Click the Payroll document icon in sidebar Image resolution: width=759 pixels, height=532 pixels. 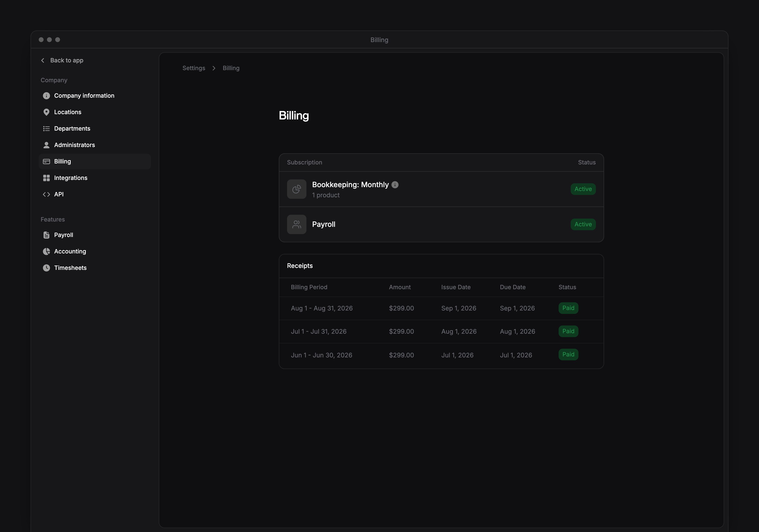point(46,235)
